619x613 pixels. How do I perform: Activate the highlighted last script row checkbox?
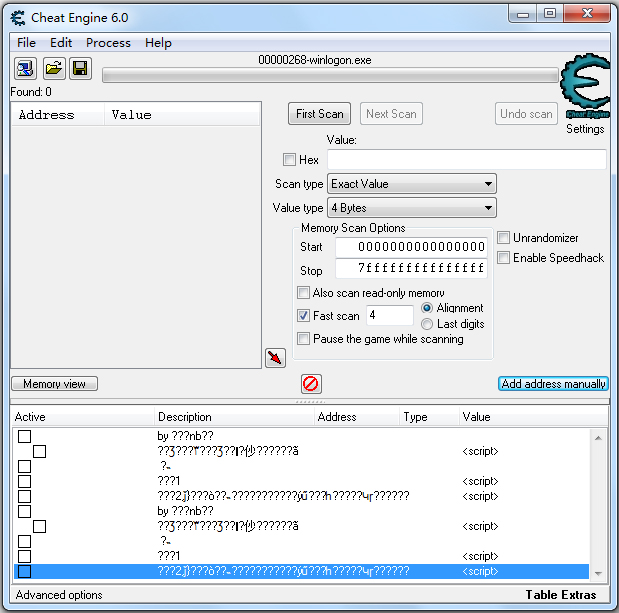click(24, 571)
